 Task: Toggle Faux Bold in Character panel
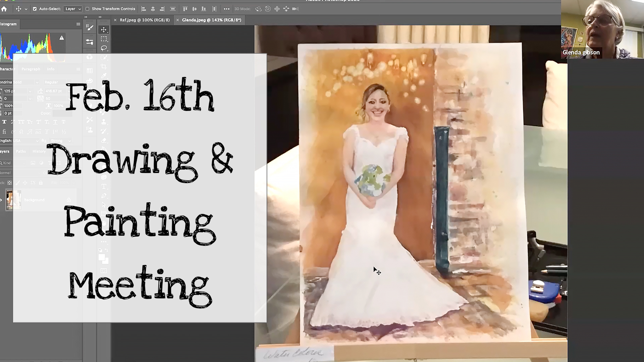click(4, 122)
